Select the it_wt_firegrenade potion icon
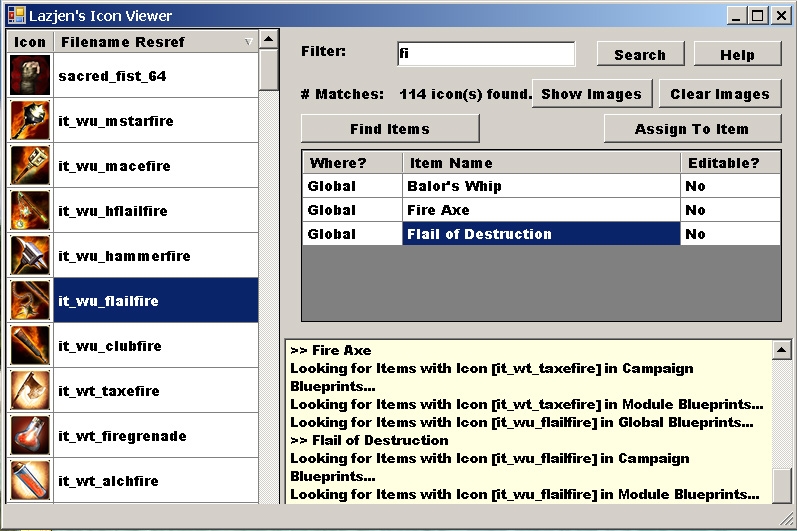797x531 pixels. (30, 436)
